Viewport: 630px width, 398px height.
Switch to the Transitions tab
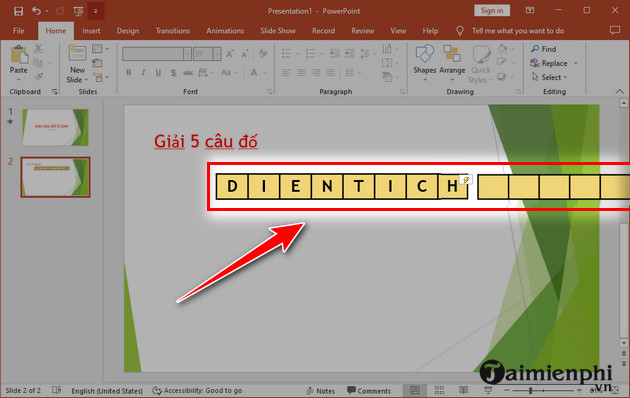click(x=173, y=31)
